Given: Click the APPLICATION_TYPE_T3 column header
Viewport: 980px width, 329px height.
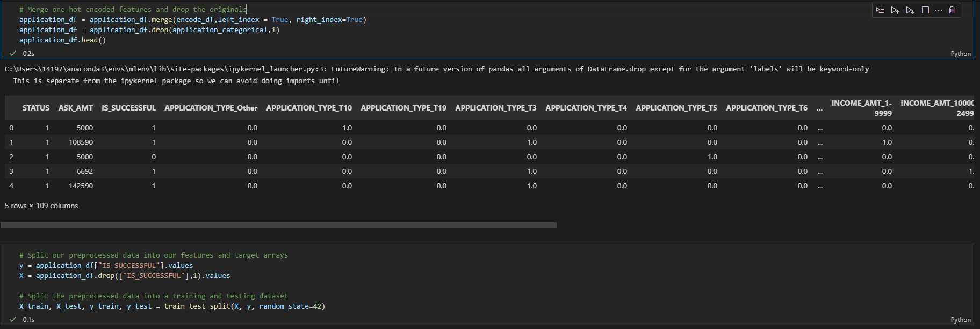Looking at the screenshot, I should (496, 108).
